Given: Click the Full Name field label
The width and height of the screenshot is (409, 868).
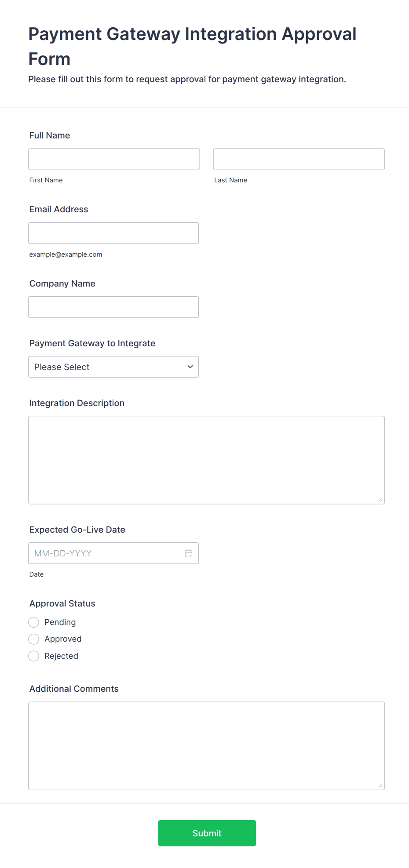Looking at the screenshot, I should pos(50,135).
